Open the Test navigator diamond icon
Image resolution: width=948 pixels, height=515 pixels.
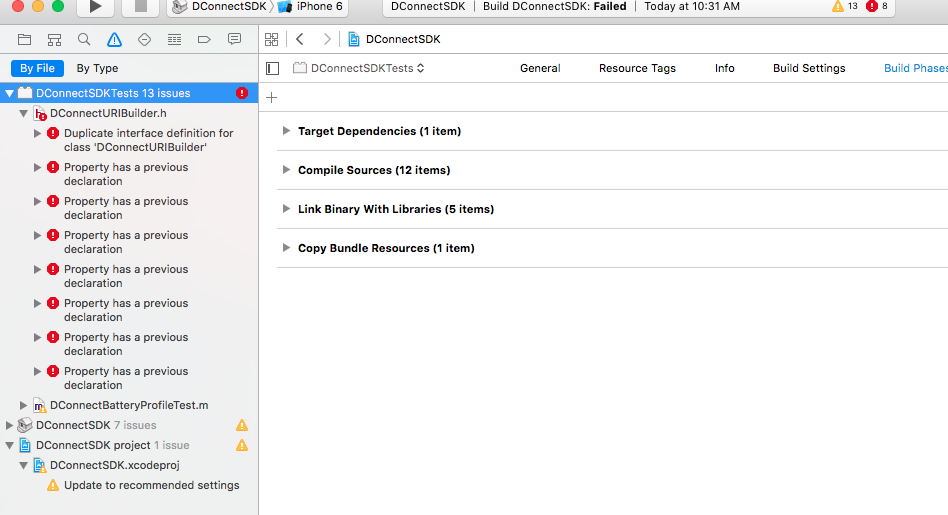(x=144, y=39)
